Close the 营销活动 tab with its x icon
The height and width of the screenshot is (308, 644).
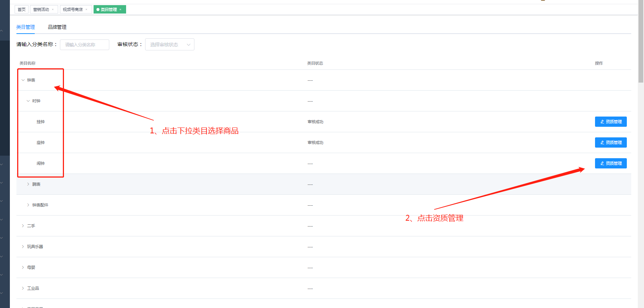point(53,9)
